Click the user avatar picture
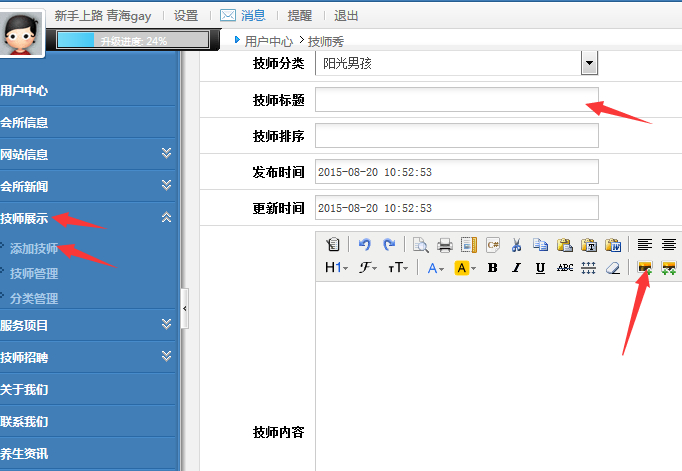The width and height of the screenshot is (682, 471). pyautogui.click(x=20, y=33)
